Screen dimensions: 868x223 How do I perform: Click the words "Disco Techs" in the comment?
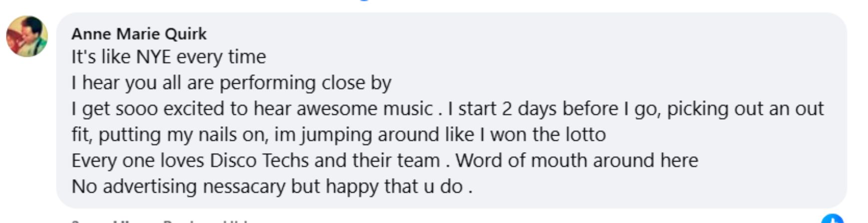pos(260,161)
